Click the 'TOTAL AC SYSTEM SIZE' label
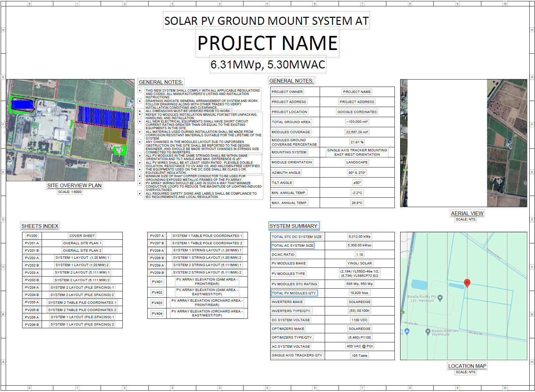Screen dimensions: 535x392 [x=292, y=246]
